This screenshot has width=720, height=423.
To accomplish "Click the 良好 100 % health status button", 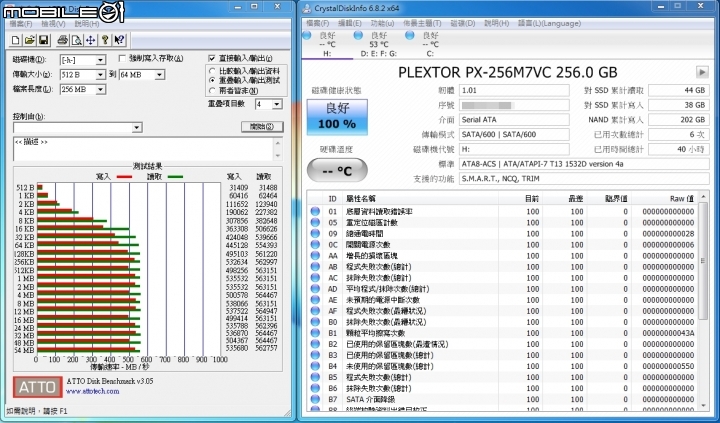I will coord(338,117).
